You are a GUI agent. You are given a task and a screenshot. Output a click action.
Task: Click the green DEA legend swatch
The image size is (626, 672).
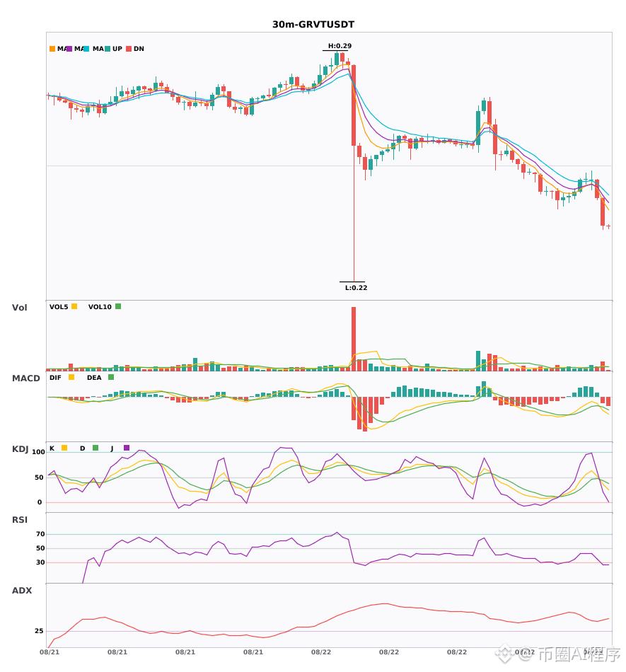[111, 377]
